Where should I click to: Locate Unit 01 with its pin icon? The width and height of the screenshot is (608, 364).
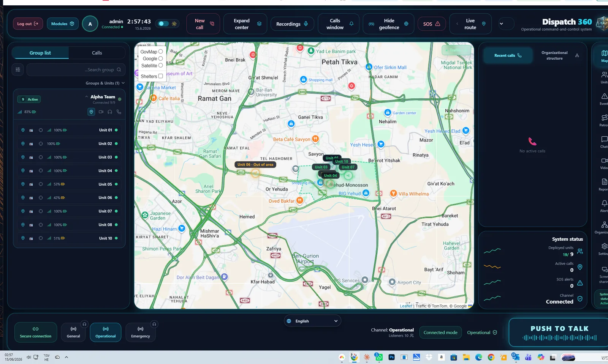click(x=23, y=130)
